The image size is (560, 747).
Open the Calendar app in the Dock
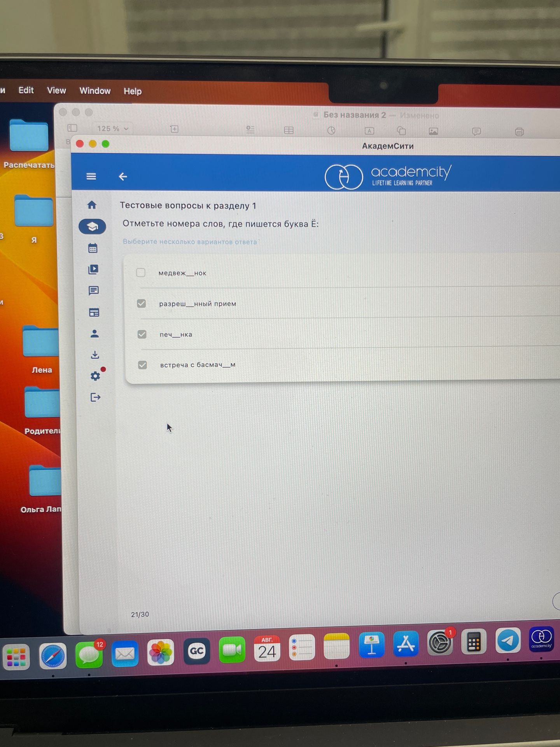pos(267,649)
